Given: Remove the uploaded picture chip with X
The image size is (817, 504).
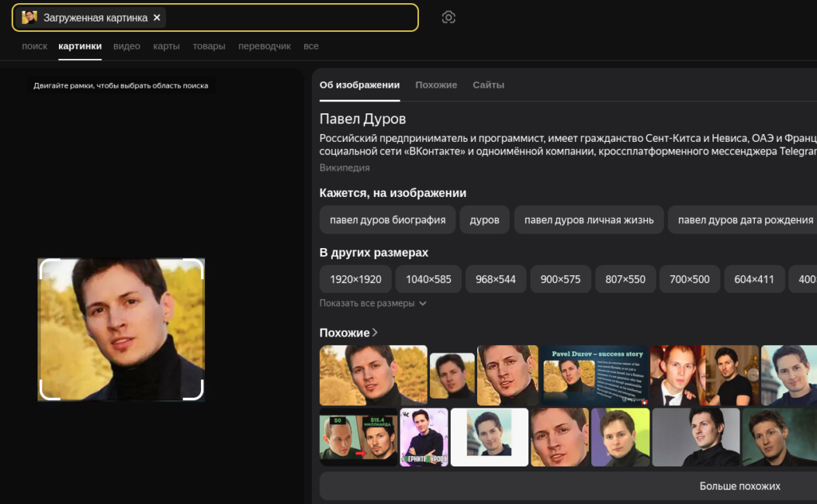Looking at the screenshot, I should [157, 18].
